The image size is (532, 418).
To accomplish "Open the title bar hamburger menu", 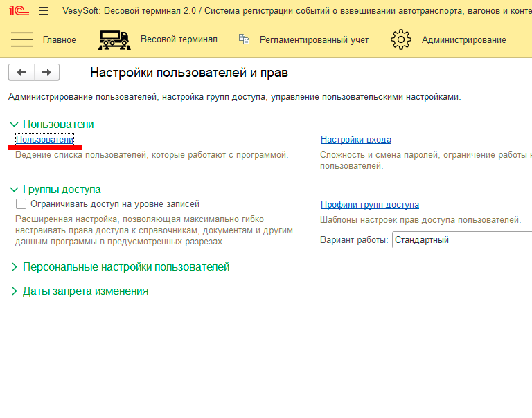I will pyautogui.click(x=44, y=10).
